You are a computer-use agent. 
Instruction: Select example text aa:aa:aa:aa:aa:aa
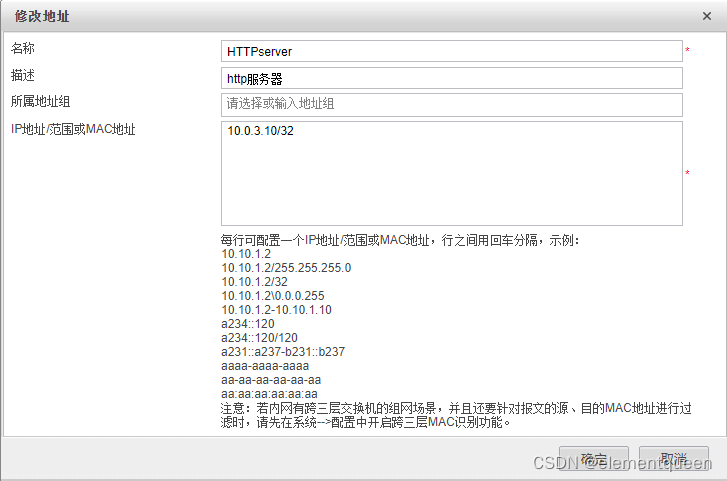click(269, 394)
